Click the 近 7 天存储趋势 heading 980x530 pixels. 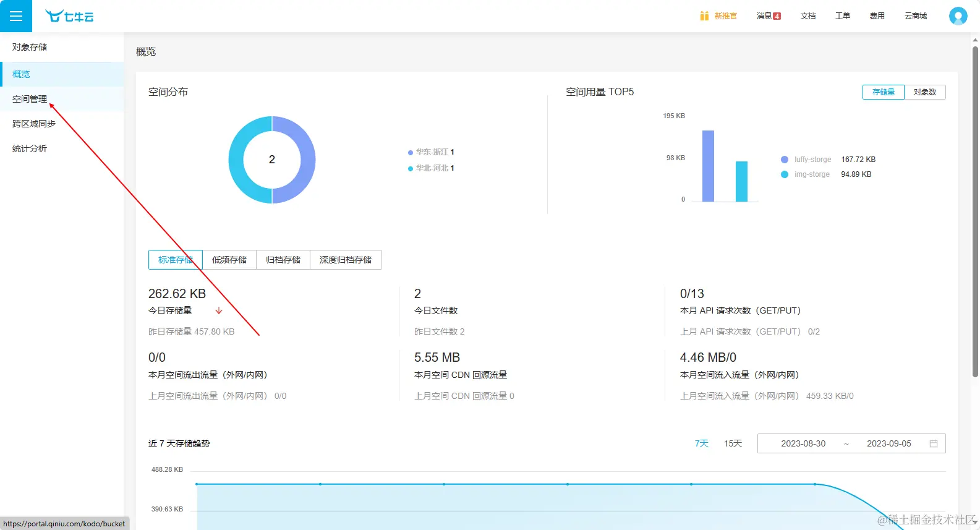179,443
